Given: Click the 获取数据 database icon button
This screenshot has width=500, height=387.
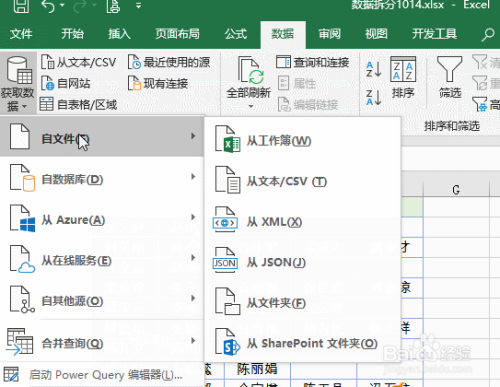Looking at the screenshot, I should coord(18,83).
